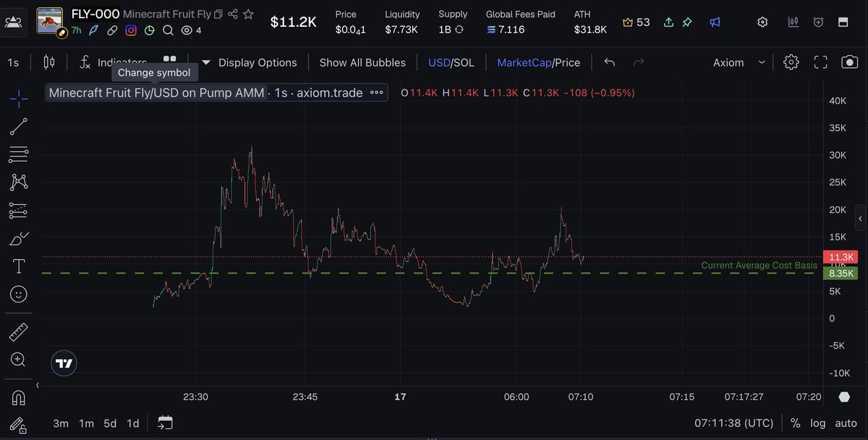Click the greyed chart bars icon
This screenshot has width=868, height=440.
795,22
